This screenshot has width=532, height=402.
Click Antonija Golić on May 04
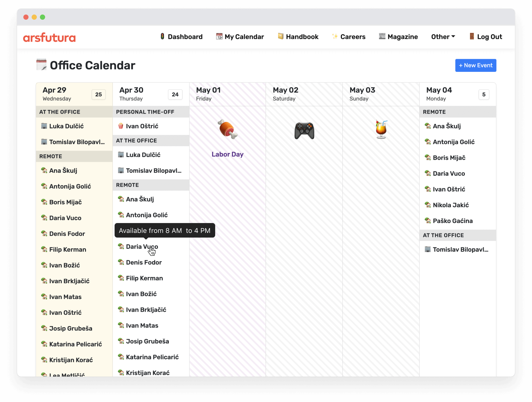454,142
